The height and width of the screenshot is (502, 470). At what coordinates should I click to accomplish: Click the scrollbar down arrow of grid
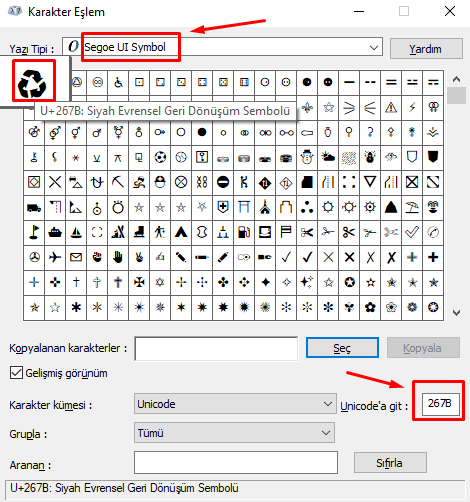tap(456, 313)
